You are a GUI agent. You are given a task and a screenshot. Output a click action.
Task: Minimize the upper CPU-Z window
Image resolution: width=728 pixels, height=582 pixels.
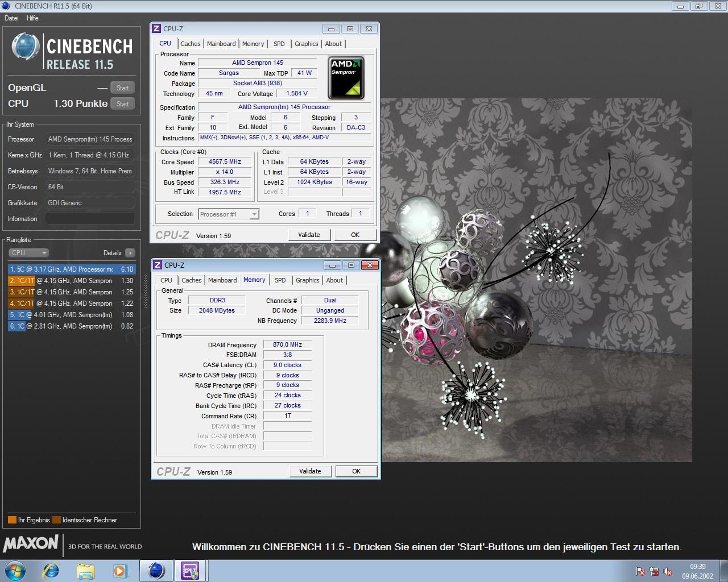[x=331, y=28]
